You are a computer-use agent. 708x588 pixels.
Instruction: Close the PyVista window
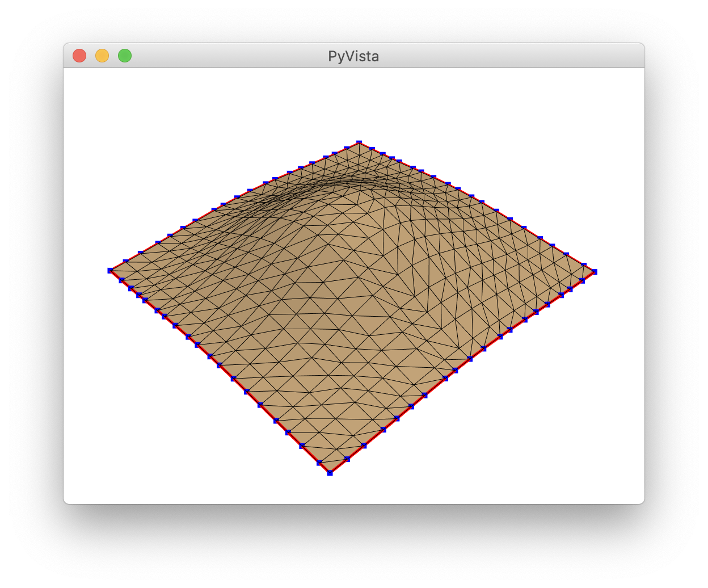[80, 55]
